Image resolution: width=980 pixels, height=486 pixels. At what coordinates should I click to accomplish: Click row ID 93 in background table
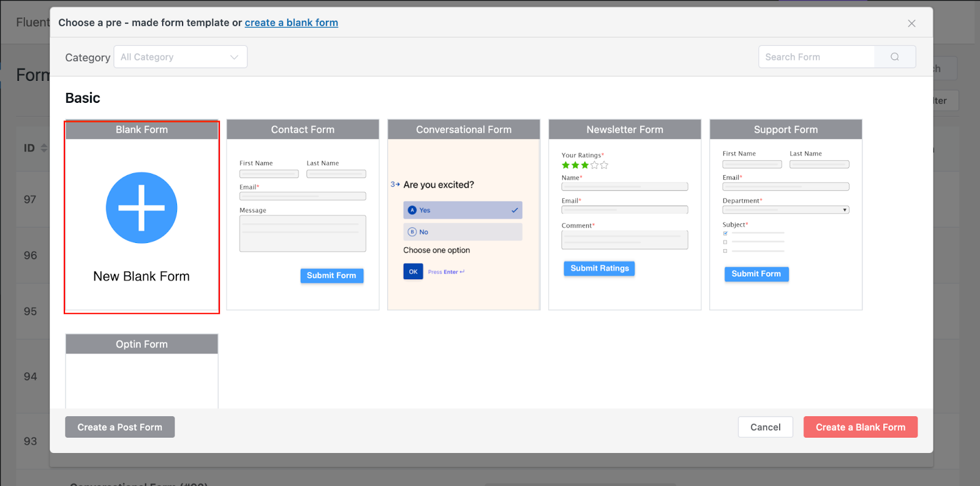point(30,441)
